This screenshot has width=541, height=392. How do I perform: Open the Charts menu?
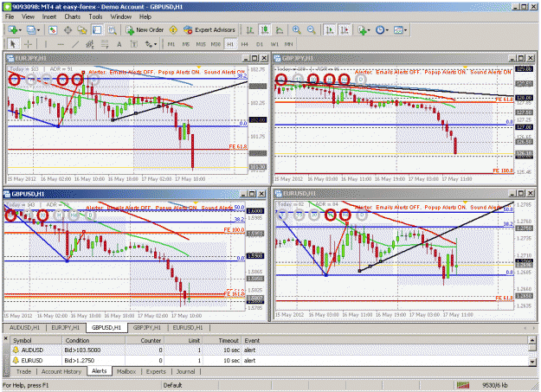tap(72, 16)
